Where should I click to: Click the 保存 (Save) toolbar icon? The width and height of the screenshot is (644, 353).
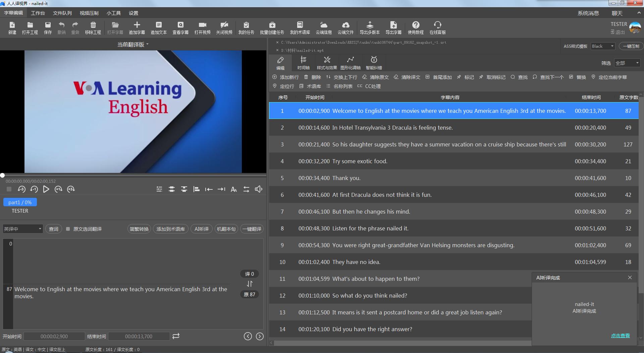[48, 28]
